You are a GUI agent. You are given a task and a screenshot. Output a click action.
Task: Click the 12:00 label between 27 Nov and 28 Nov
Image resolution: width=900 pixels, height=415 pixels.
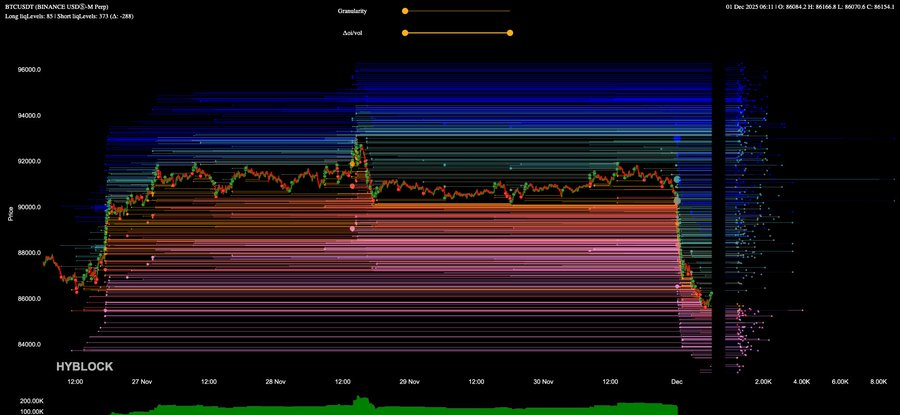point(209,381)
